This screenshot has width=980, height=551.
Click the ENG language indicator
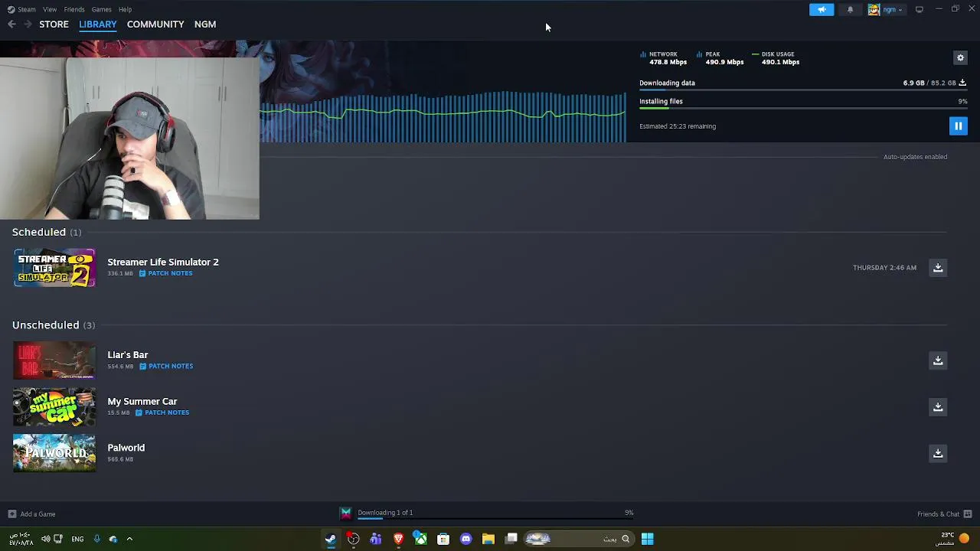[x=77, y=539]
